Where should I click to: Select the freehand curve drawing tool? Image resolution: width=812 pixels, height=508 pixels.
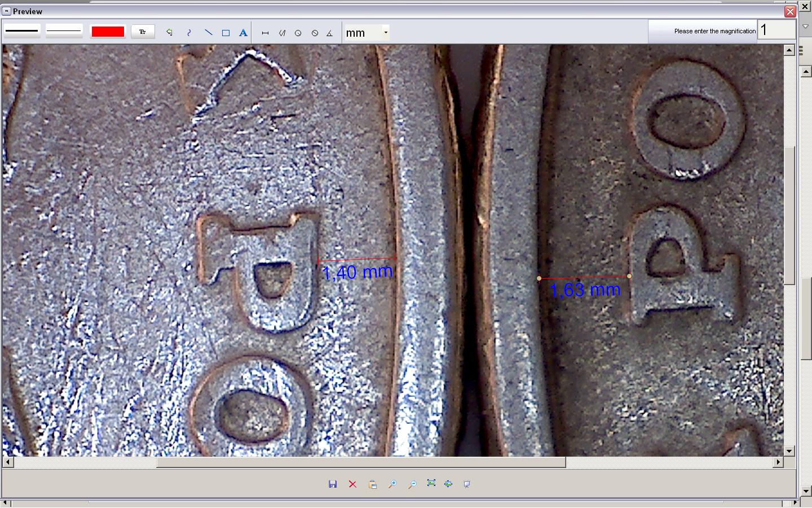189,33
